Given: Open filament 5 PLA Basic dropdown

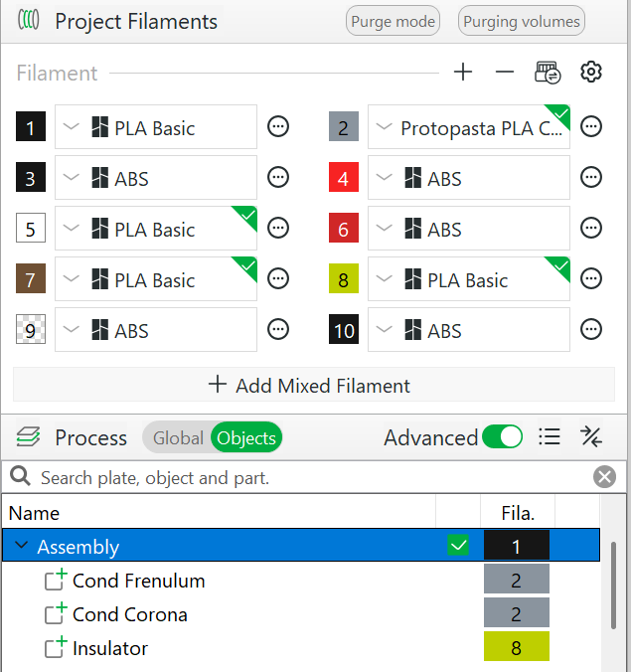Looking at the screenshot, I should (x=156, y=228).
